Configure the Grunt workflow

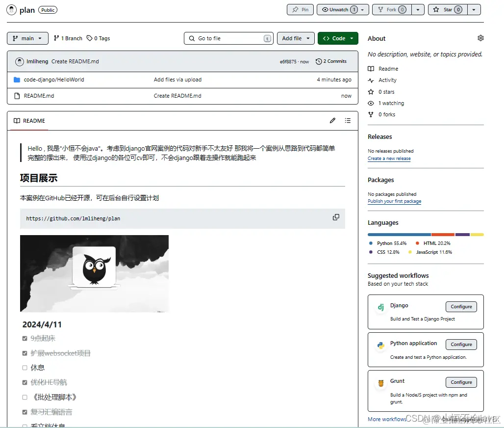pyautogui.click(x=461, y=382)
